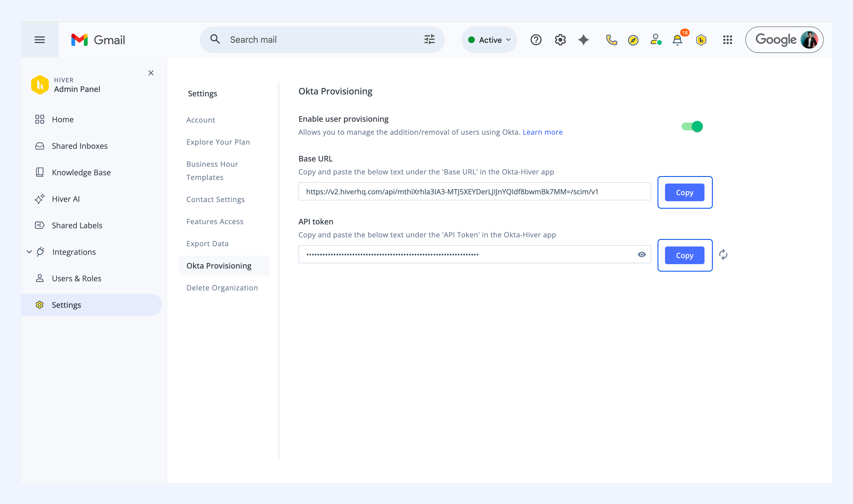853x504 pixels.
Task: Open the Learn more link
Action: tap(543, 132)
